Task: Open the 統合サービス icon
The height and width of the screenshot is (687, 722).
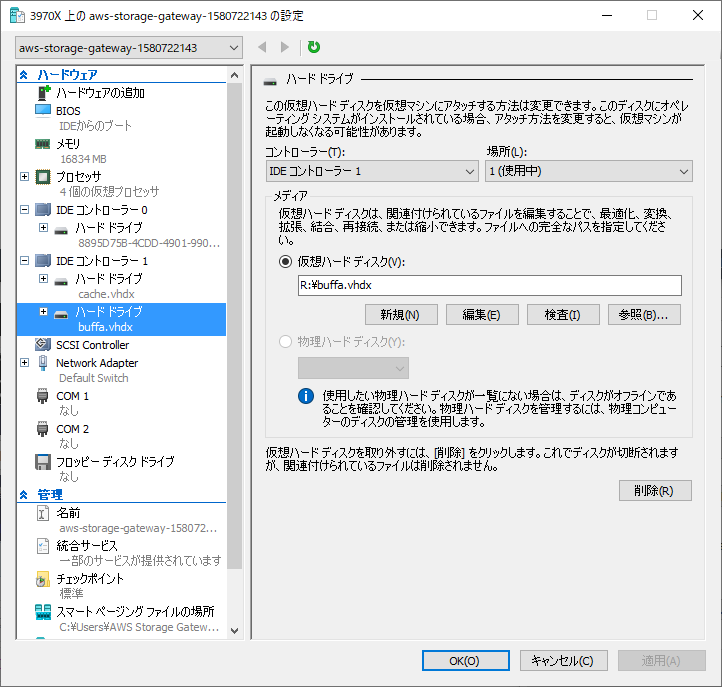Action: pyautogui.click(x=42, y=546)
